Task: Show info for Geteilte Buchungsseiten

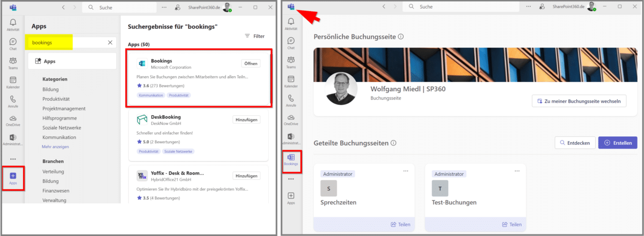Action: click(x=394, y=143)
